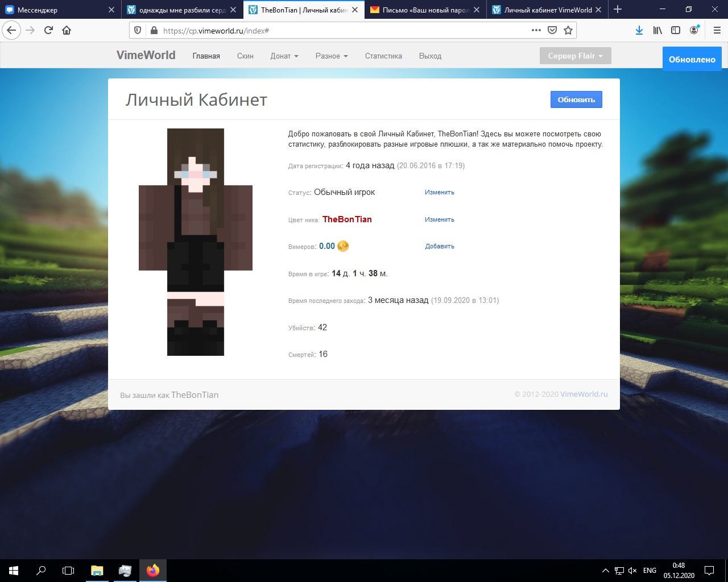The image size is (728, 582).
Task: Open the Windows Start menu
Action: click(x=14, y=571)
